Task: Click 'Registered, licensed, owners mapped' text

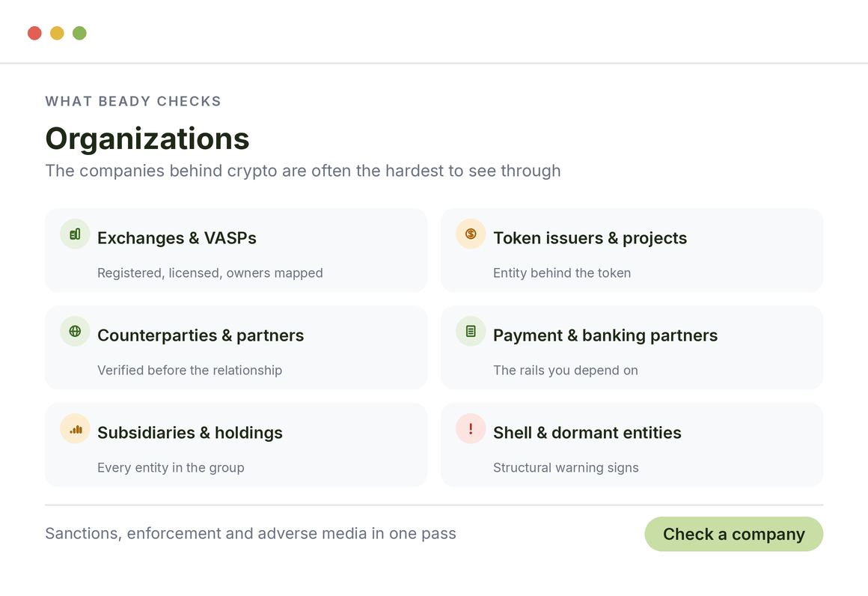Action: (x=210, y=273)
